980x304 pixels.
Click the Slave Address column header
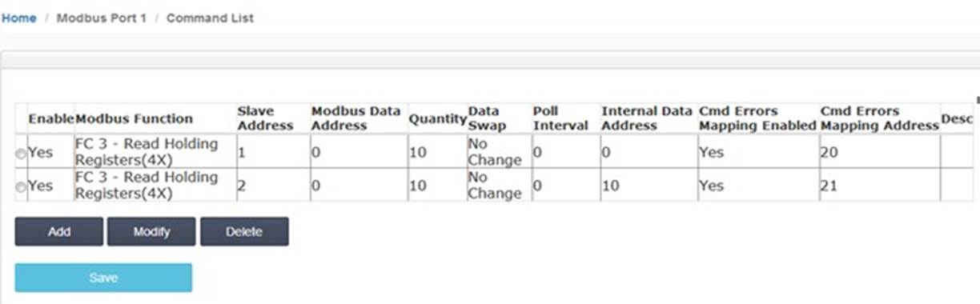[x=265, y=118]
